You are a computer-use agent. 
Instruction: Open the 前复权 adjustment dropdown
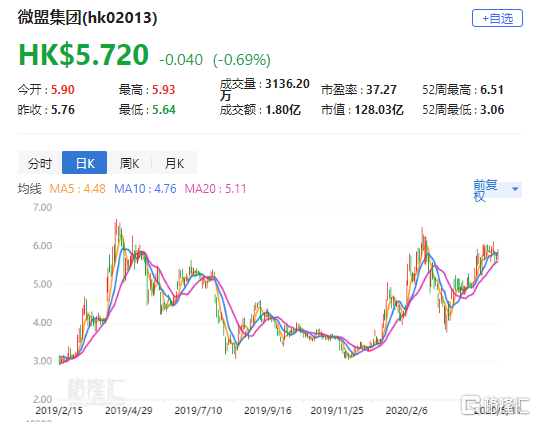click(497, 190)
